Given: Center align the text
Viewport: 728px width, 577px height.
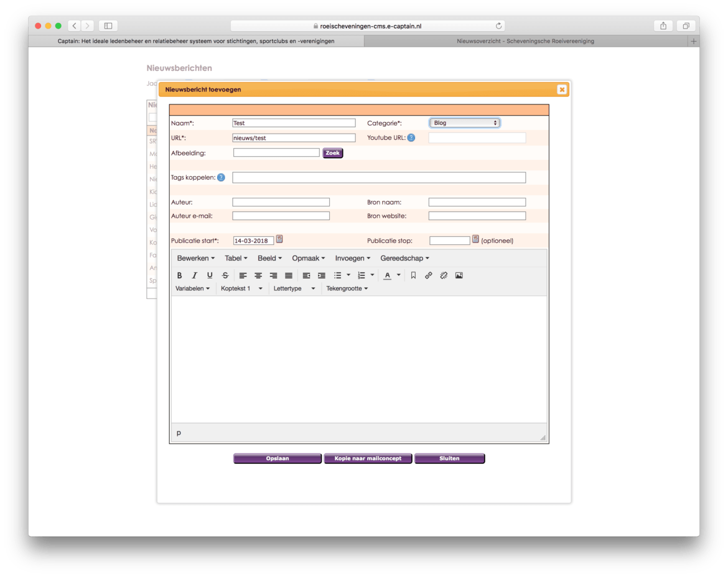Looking at the screenshot, I should tap(258, 275).
